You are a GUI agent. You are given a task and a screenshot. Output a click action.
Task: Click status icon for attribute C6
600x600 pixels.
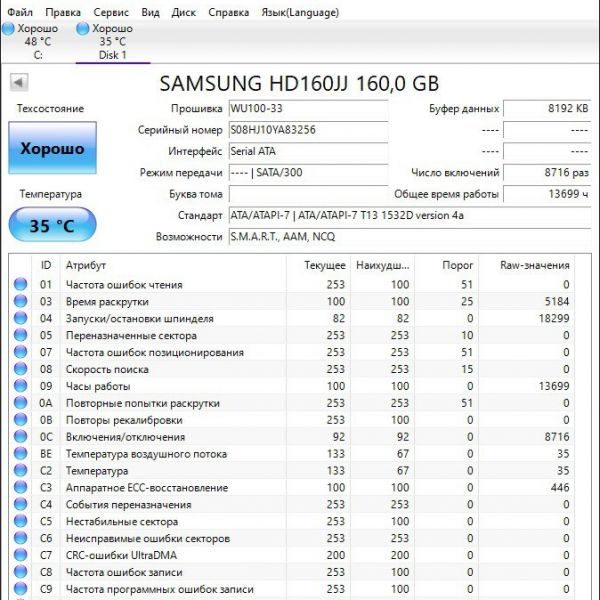point(20,538)
